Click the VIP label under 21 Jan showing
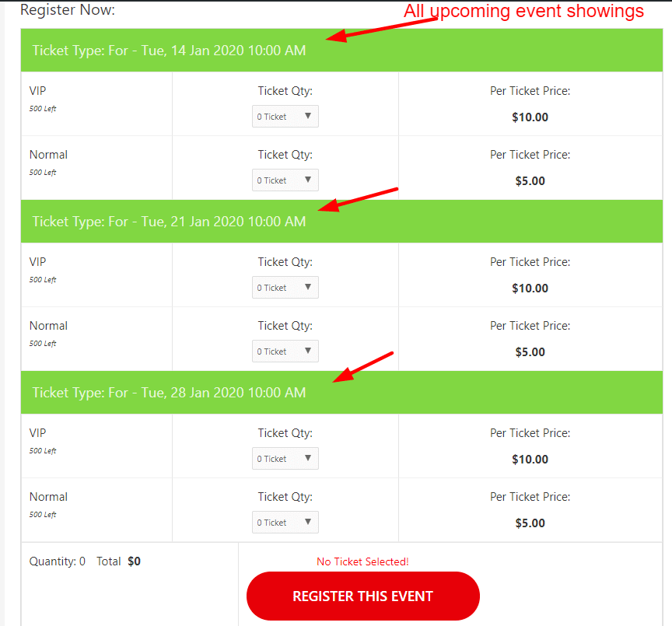Image resolution: width=672 pixels, height=626 pixels. (x=37, y=262)
